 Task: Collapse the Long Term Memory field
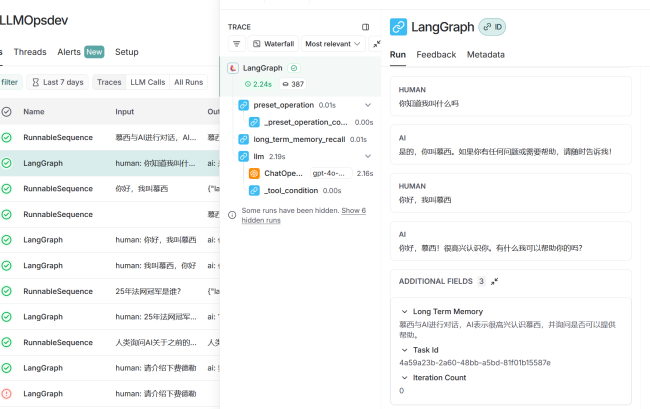(x=405, y=312)
